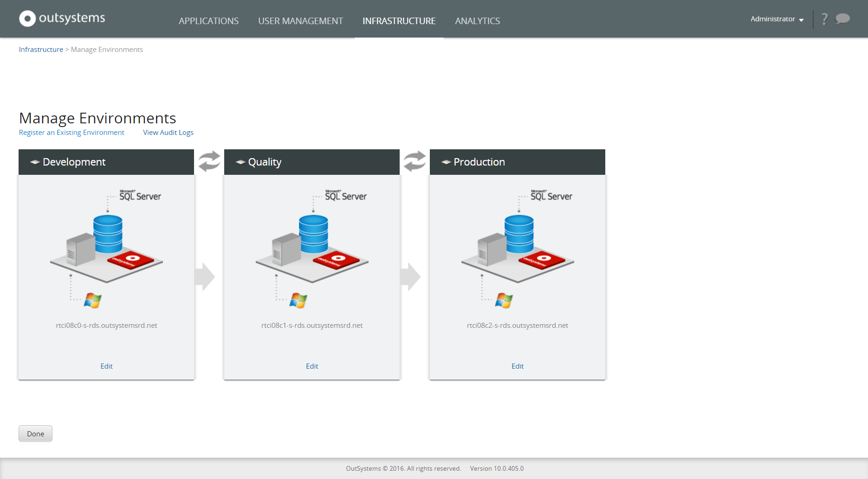868x479 pixels.
Task: Click rtci08c1-s-rds.outsystemsrd.net hostname text
Action: (312, 326)
